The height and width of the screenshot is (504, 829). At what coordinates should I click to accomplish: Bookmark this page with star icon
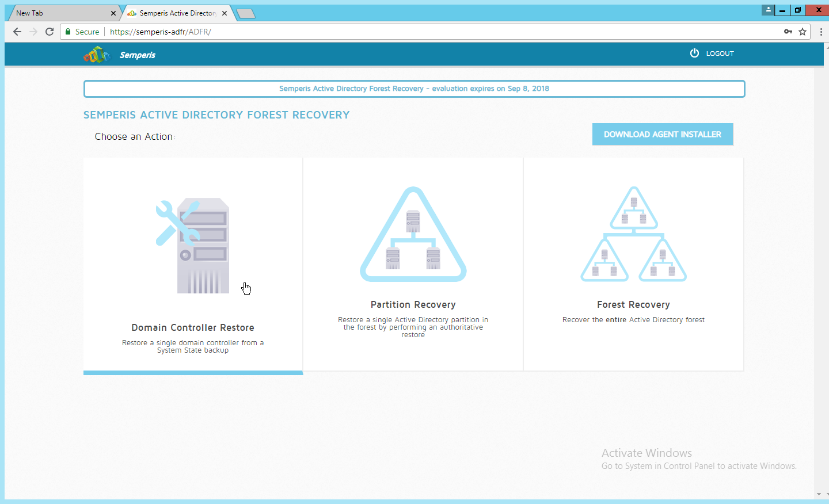803,32
